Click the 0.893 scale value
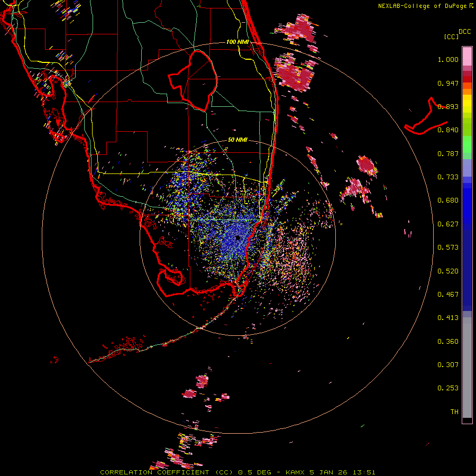 tap(448, 106)
